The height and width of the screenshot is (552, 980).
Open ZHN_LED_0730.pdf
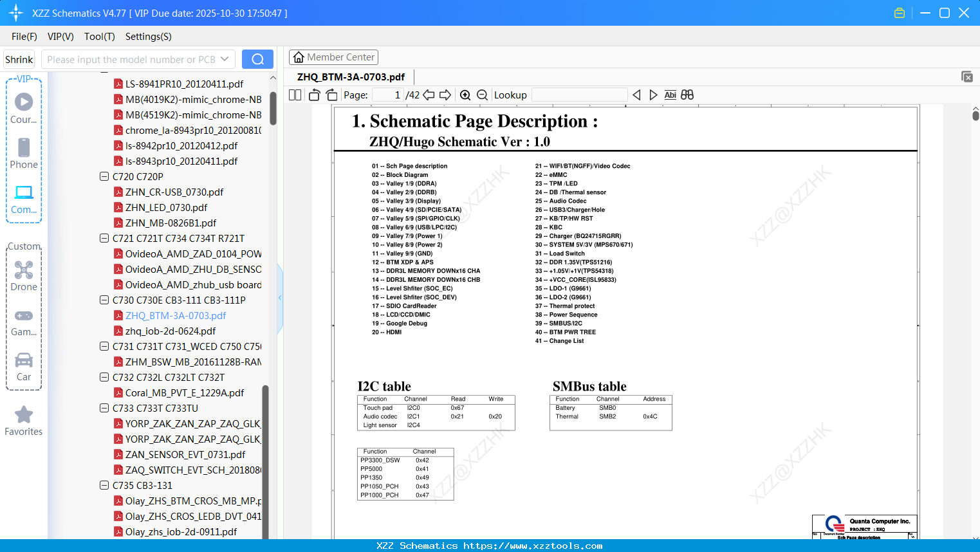pos(166,207)
